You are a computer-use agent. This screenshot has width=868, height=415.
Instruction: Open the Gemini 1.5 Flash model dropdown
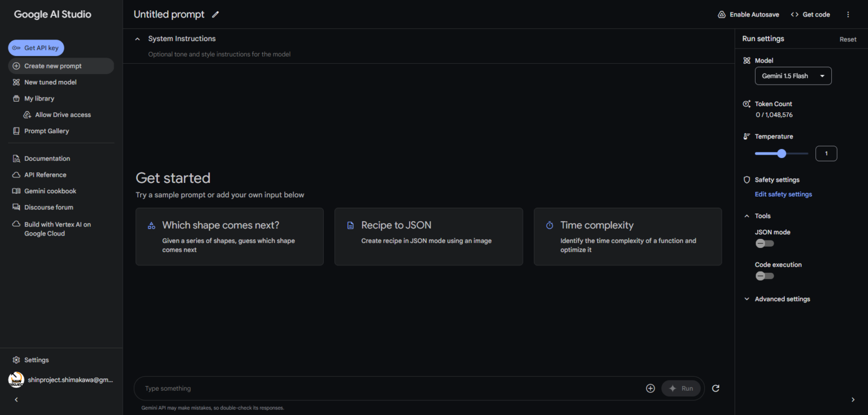point(793,76)
